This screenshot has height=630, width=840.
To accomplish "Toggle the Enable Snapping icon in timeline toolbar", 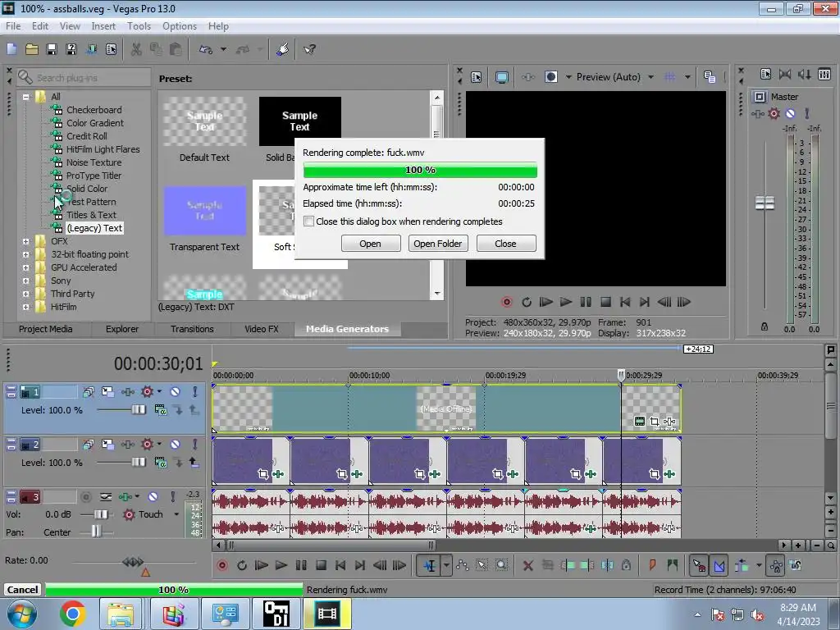I will (699, 565).
